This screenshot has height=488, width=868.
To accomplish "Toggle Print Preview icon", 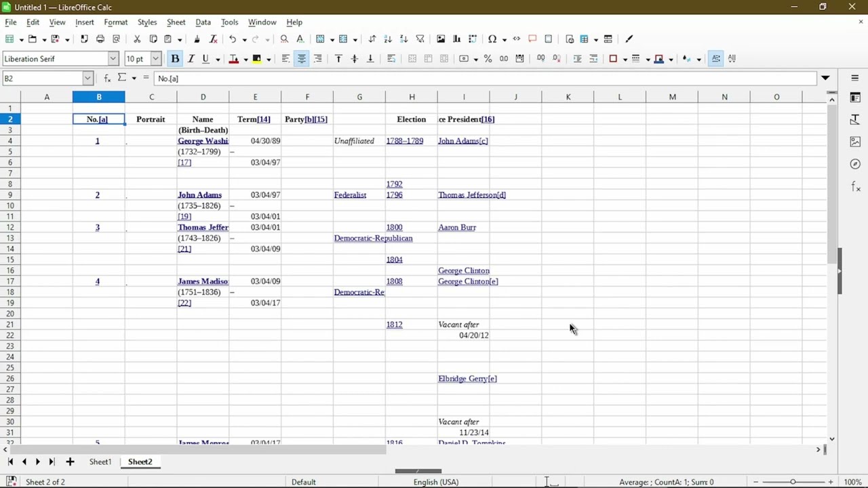I will click(116, 39).
